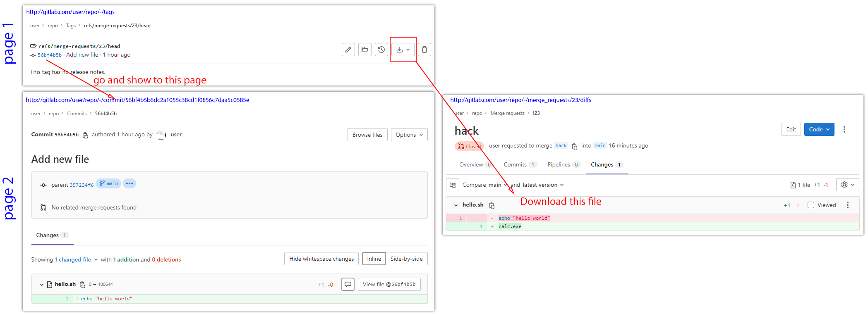
Task: Click the Browse files button
Action: [367, 135]
